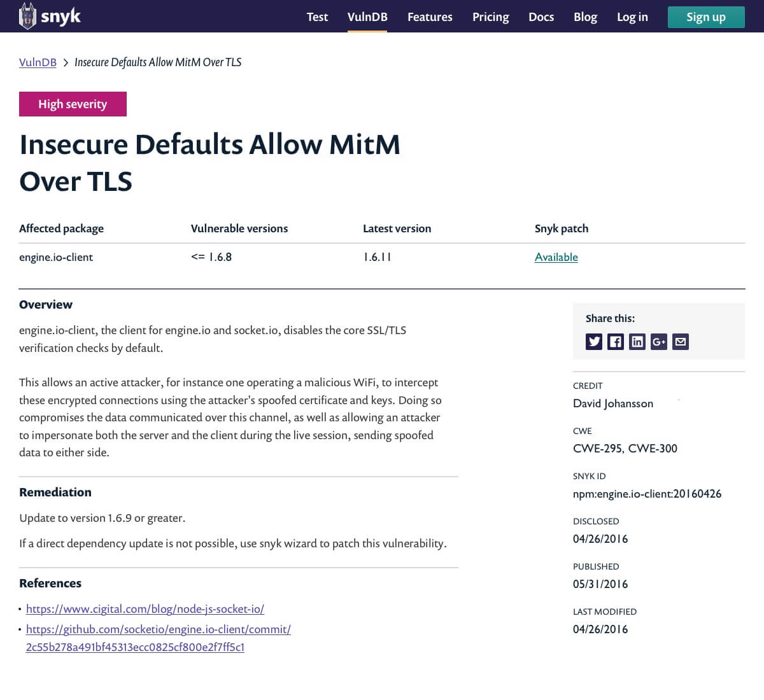
Task: Share this page on Twitter
Action: click(593, 342)
